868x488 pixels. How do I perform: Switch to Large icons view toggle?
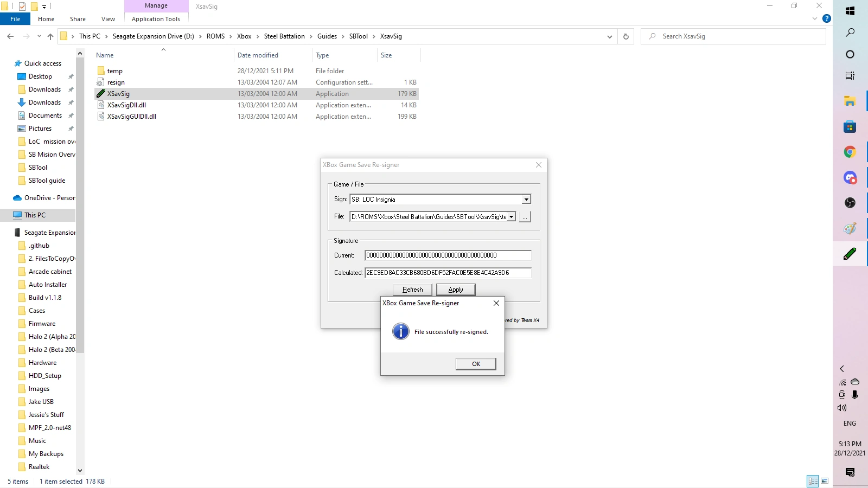[825, 481]
